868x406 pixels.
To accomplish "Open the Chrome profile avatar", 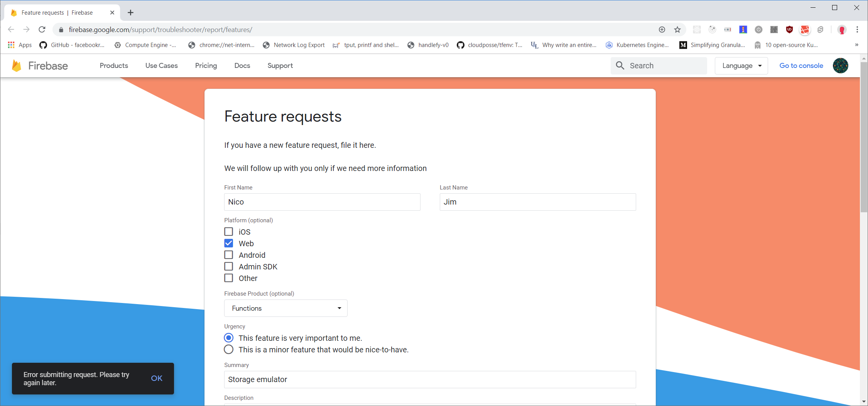I will tap(842, 30).
